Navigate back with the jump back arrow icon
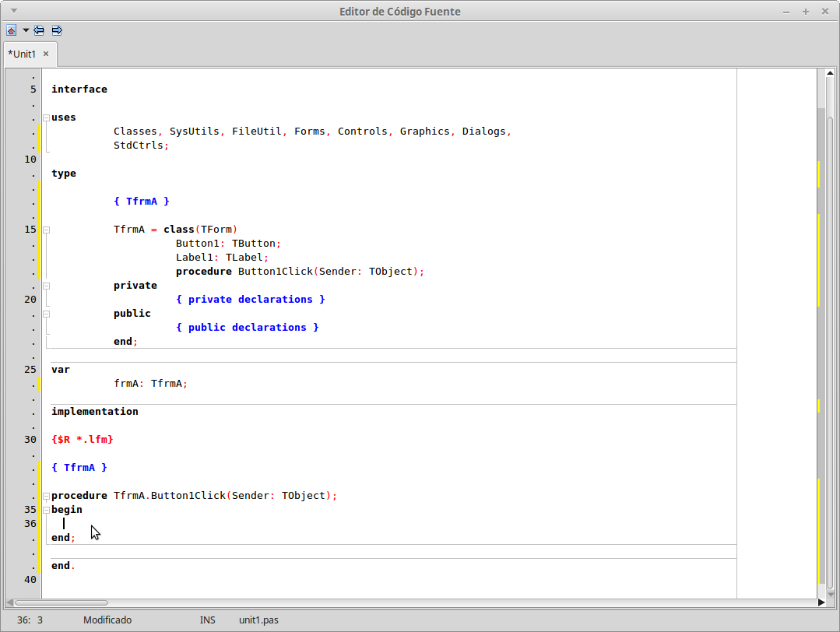 pos(37,30)
